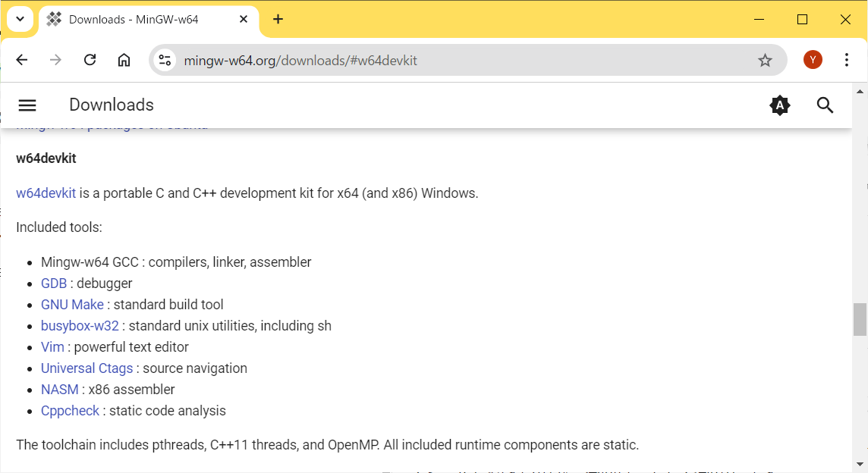
Task: Toggle the light/dark theme icon
Action: click(779, 105)
